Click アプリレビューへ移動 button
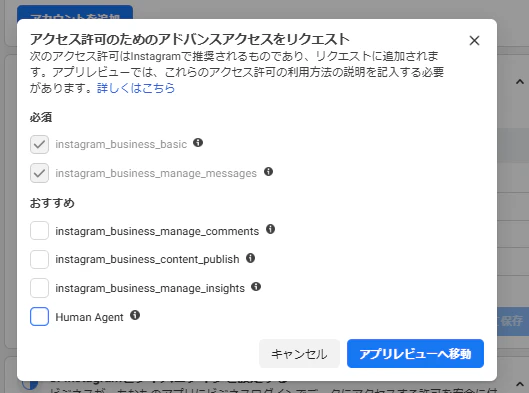Viewport: 529px width, 393px height. click(415, 354)
